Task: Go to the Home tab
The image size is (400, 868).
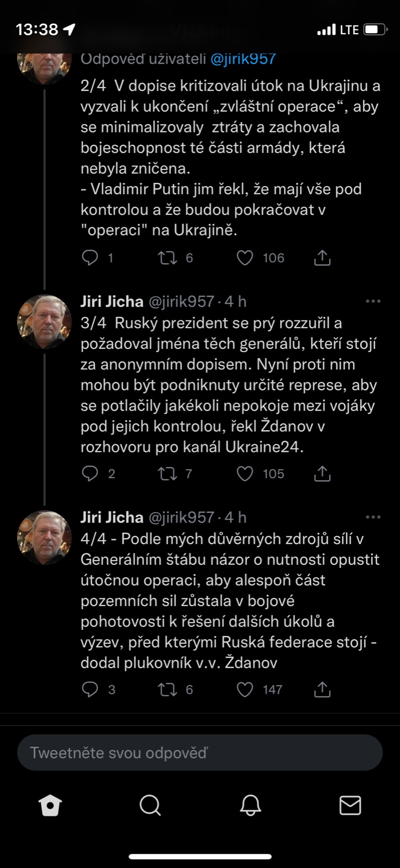Action: 50,806
